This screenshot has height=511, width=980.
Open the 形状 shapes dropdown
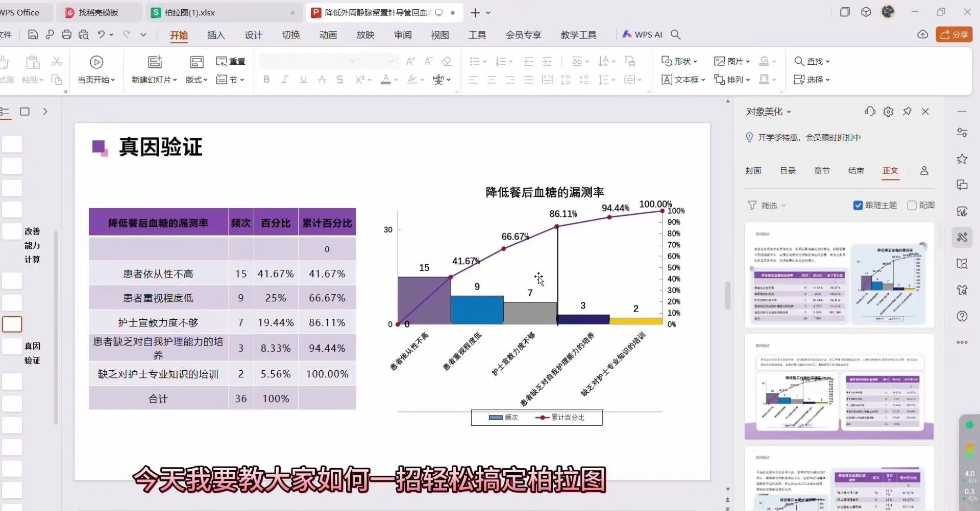point(679,61)
